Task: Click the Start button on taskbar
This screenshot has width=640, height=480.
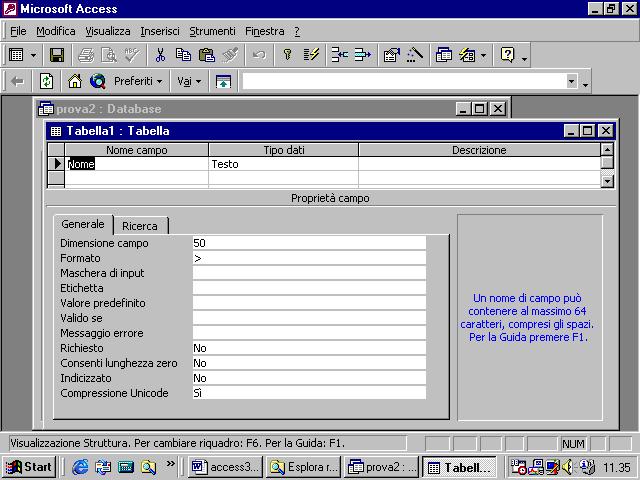Action: (x=29, y=467)
